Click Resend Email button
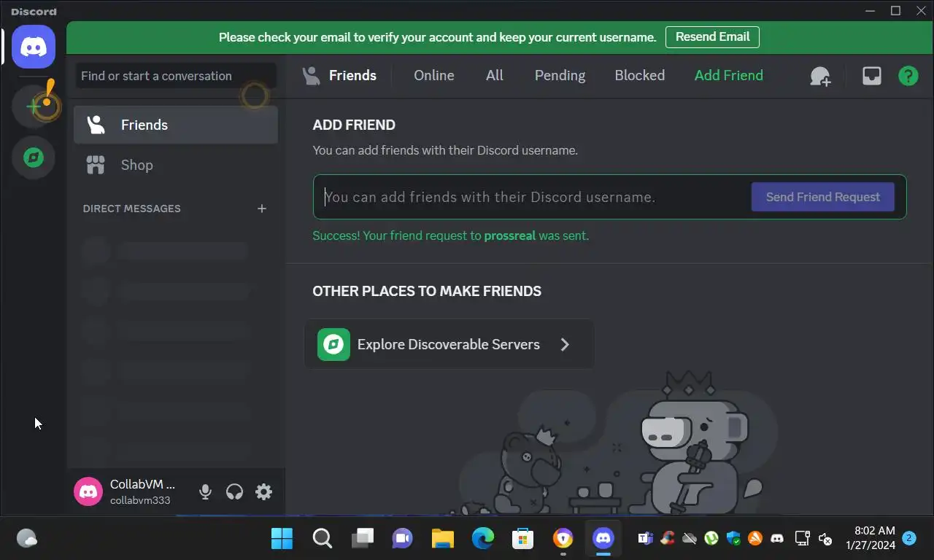This screenshot has width=934, height=560. (x=712, y=37)
